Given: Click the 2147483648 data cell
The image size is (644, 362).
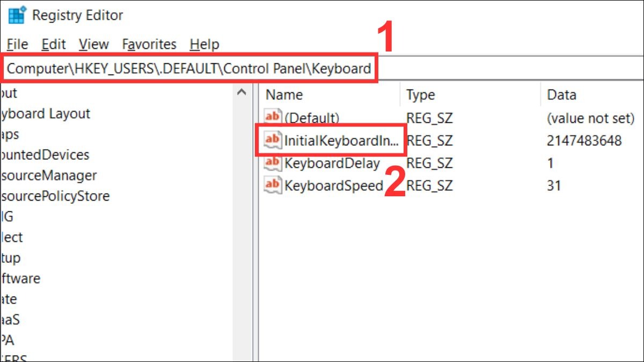Looking at the screenshot, I should click(x=584, y=141).
